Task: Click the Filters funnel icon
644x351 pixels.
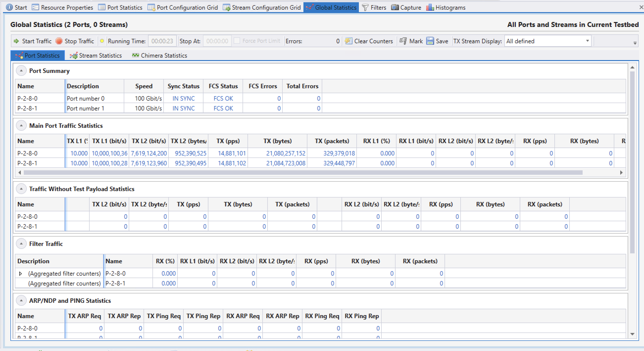Action: point(365,7)
